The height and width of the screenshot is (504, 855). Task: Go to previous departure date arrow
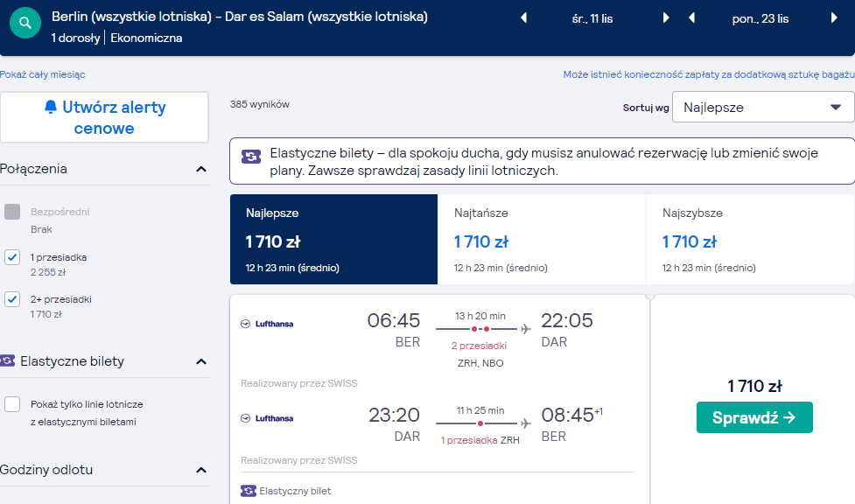click(523, 18)
